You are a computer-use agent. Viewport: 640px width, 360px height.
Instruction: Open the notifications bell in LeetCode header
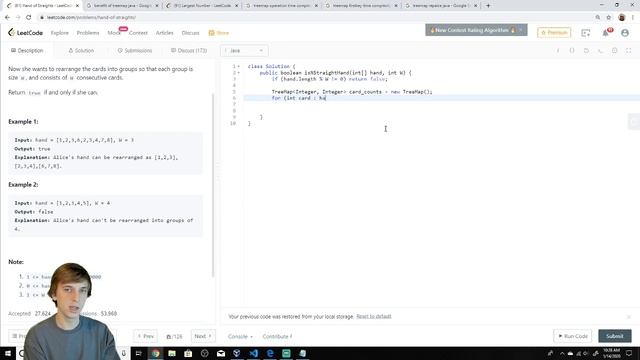[x=606, y=33]
